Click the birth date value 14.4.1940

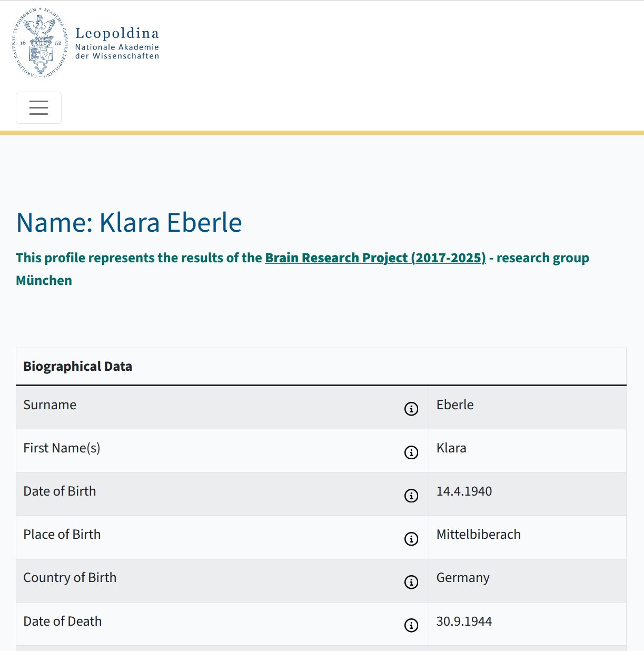point(464,491)
